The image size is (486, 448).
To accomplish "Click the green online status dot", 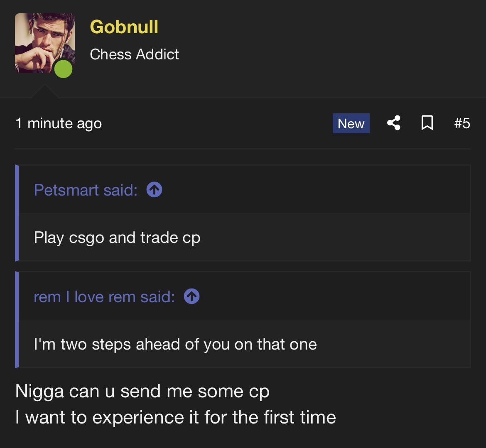I will point(63,69).
